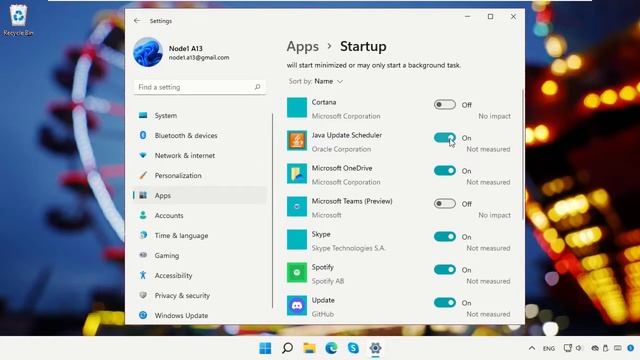The width and height of the screenshot is (640, 360).
Task: Open Accounts settings
Action: [x=200, y=216]
